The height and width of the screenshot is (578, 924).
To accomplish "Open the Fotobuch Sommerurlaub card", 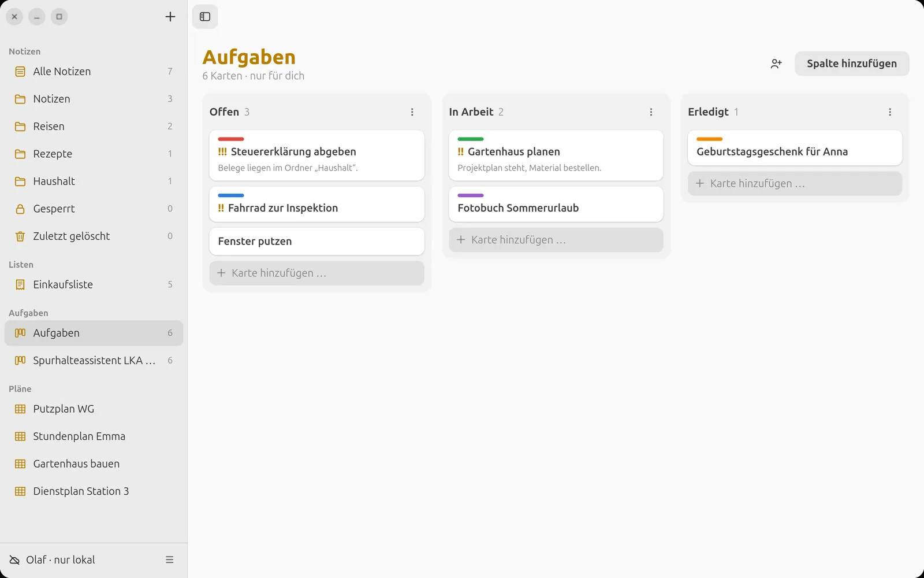I will (x=556, y=204).
